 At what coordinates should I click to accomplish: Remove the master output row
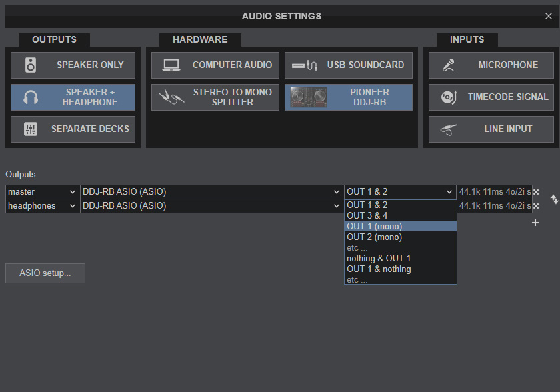pyautogui.click(x=536, y=192)
